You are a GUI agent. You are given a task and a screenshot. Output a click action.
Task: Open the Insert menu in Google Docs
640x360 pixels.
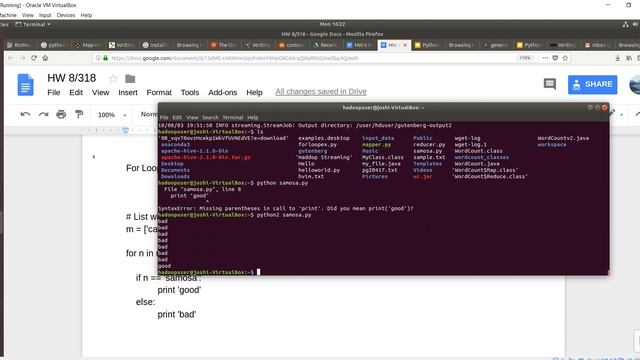(x=128, y=93)
